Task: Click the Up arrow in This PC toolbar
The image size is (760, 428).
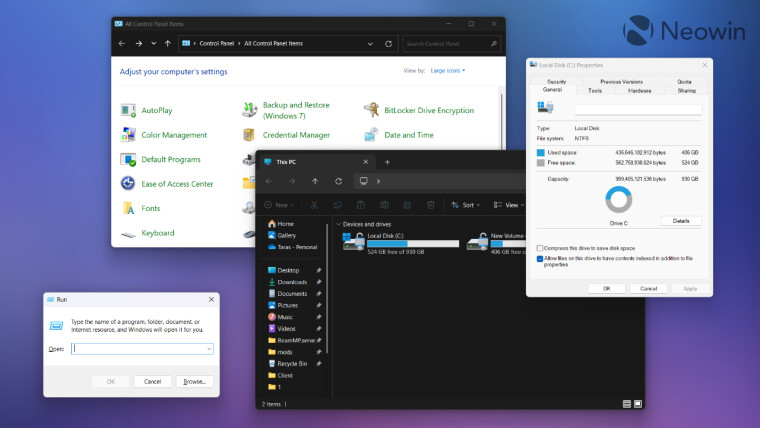Action: (315, 181)
